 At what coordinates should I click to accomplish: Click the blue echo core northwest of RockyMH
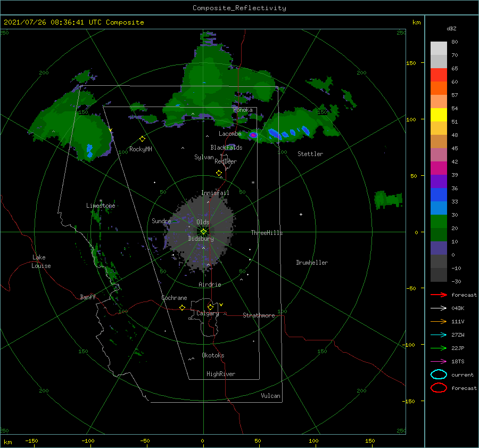click(x=89, y=151)
